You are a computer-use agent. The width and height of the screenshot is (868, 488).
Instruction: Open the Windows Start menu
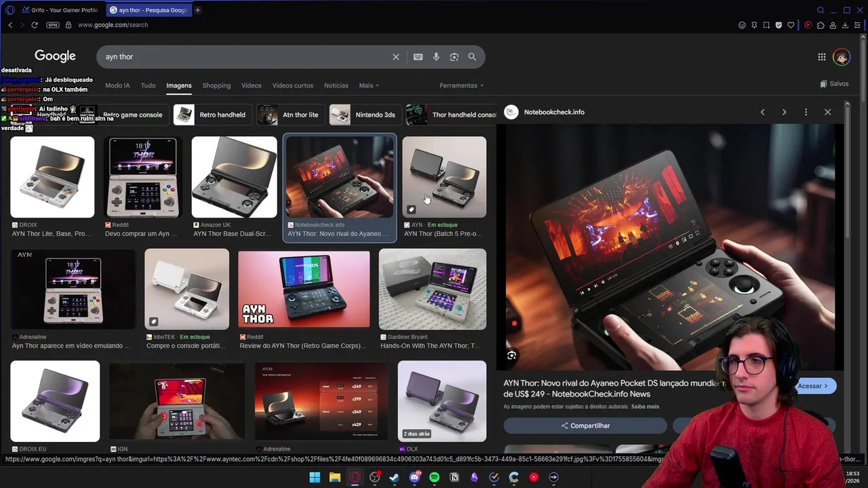315,477
